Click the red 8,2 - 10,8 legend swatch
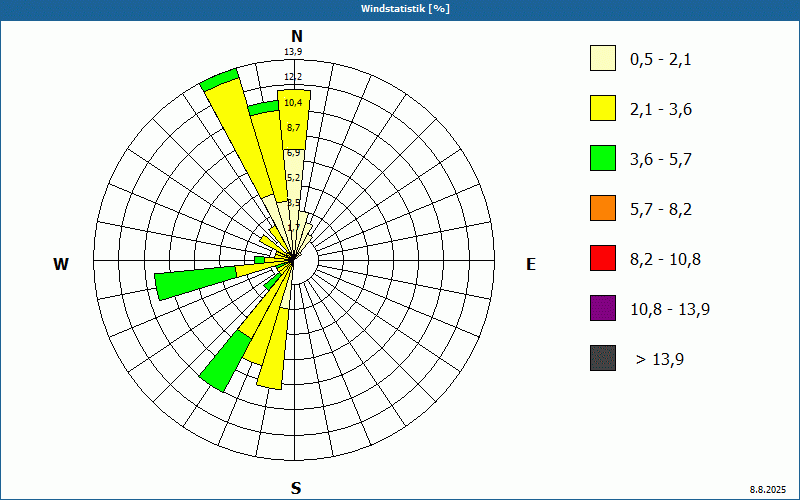 603,258
